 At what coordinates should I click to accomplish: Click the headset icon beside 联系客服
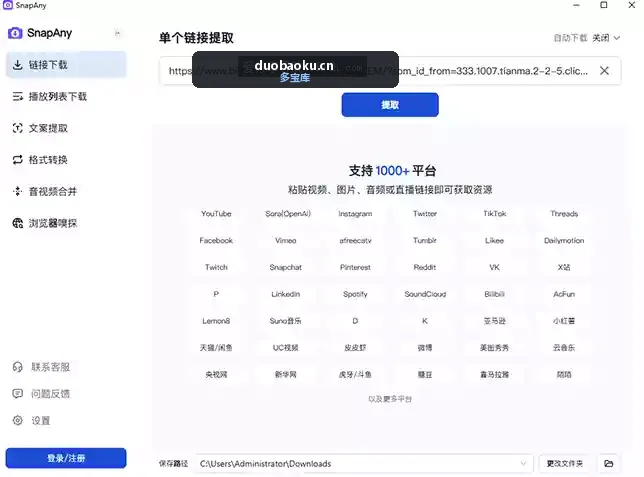[18, 367]
